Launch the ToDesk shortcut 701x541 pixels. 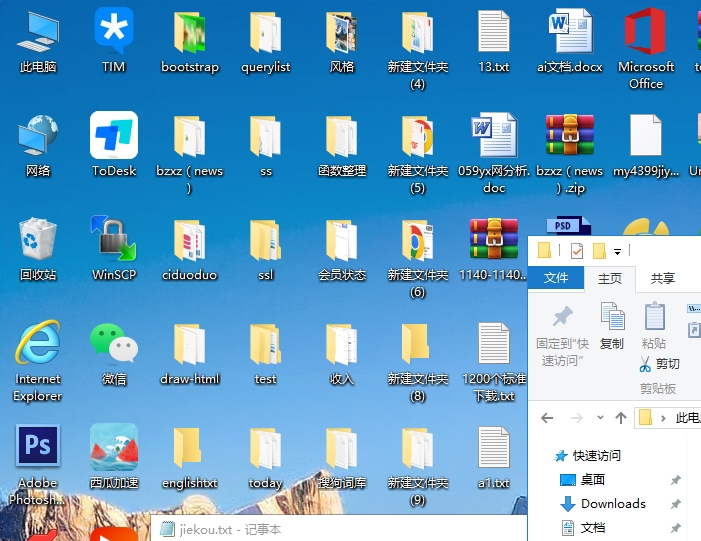click(114, 145)
